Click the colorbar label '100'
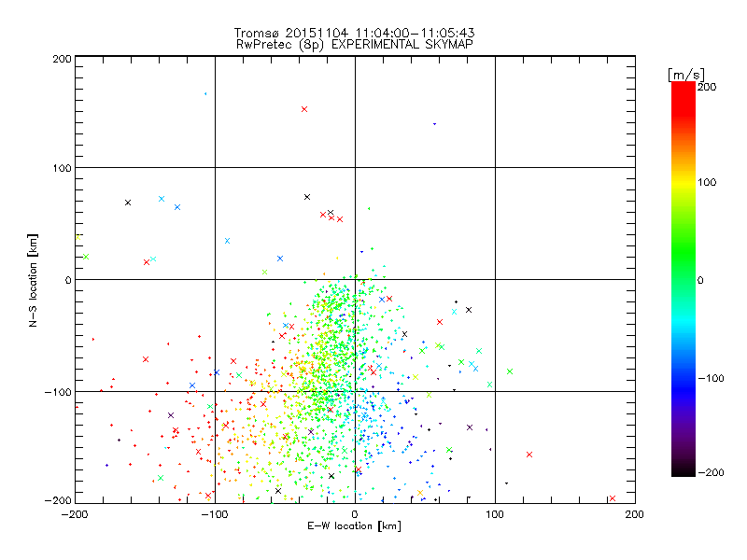 (707, 182)
